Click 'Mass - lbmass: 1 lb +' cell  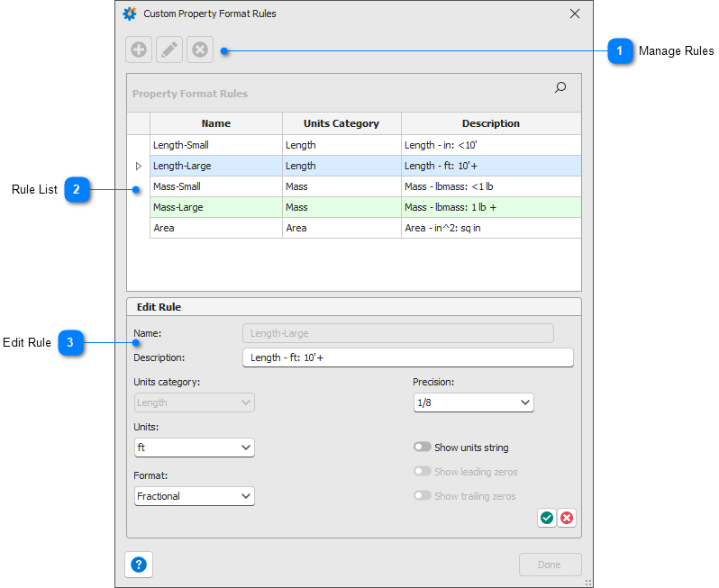point(491,207)
